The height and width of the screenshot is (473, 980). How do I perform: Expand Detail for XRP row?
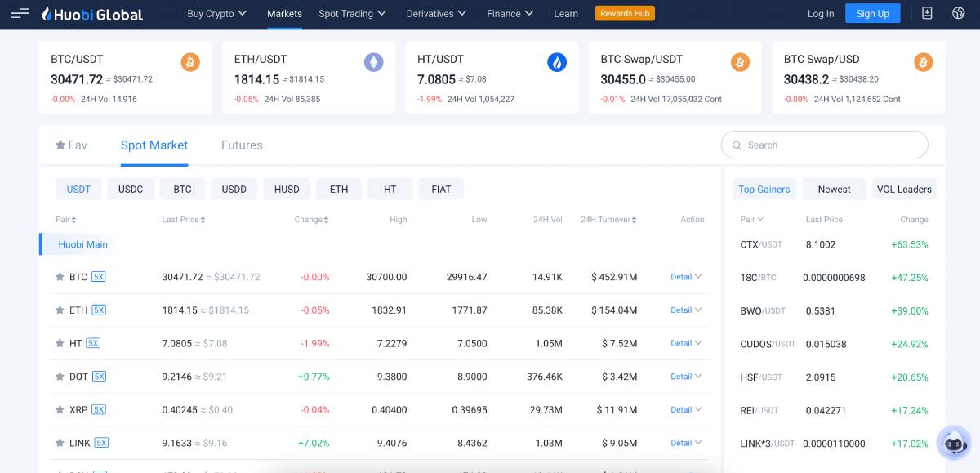point(686,409)
